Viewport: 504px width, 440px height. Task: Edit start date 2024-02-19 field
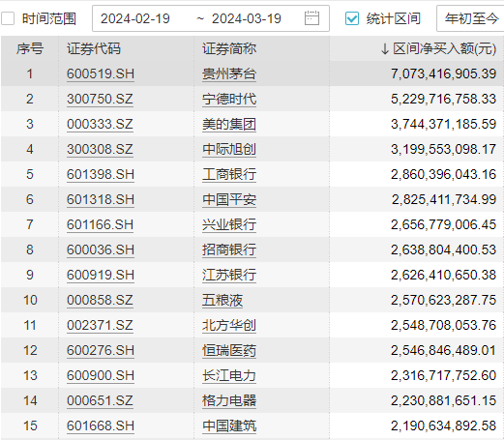coord(135,18)
